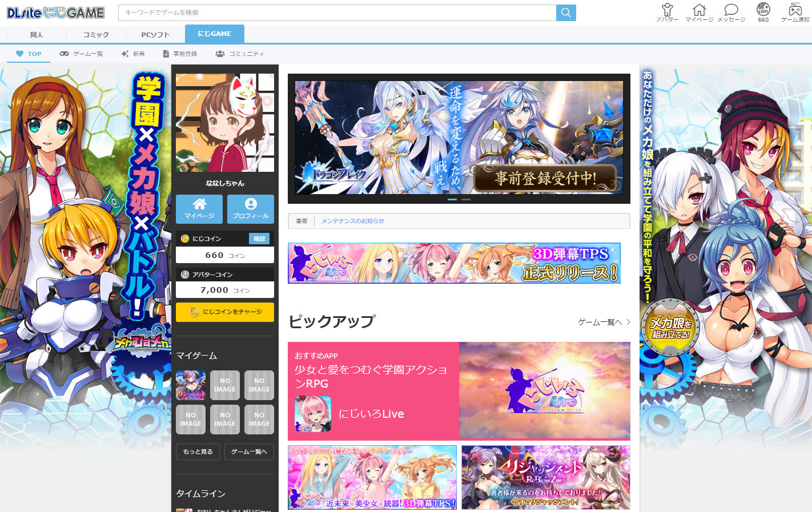Open the リジャッジメント game icon in My Games

[x=191, y=385]
